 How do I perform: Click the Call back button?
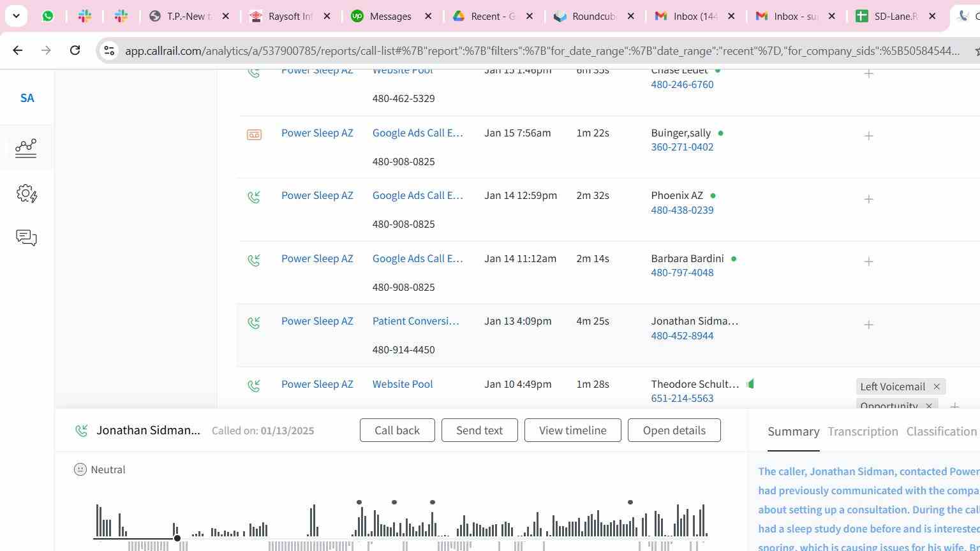pos(397,430)
